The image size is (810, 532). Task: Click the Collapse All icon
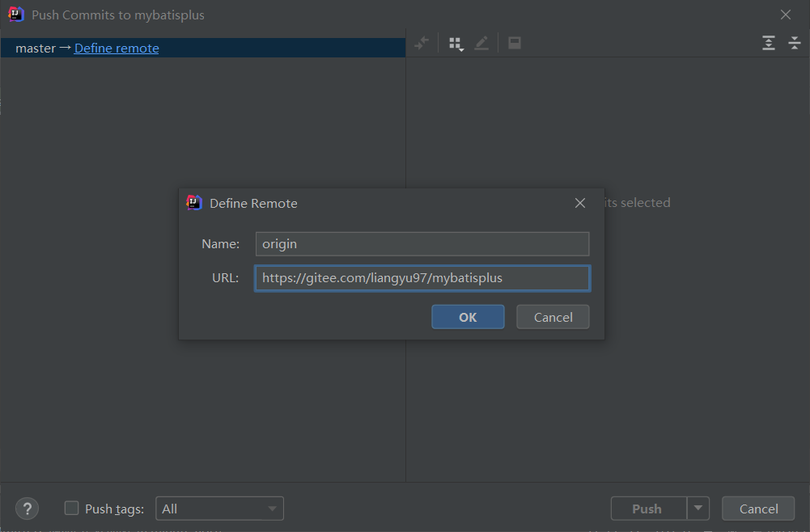point(795,43)
